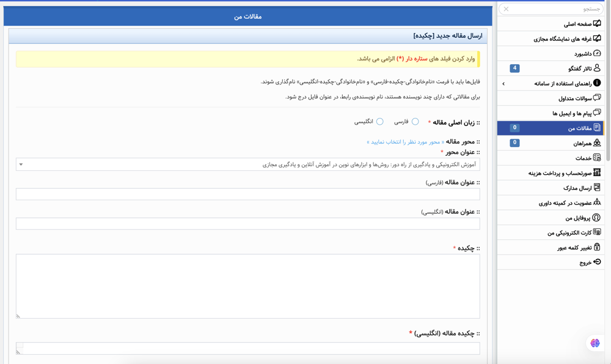This screenshot has height=364, width=611.
Task: Open تالار گفتگو menu item
Action: click(x=551, y=68)
